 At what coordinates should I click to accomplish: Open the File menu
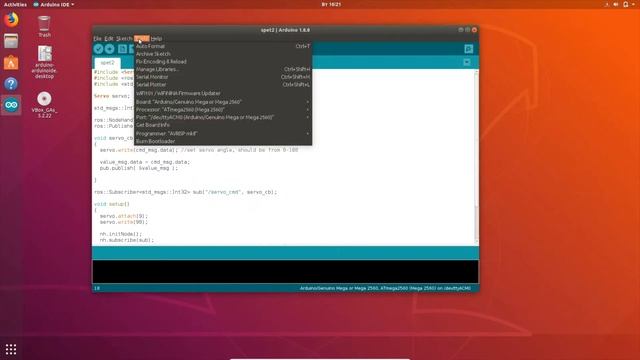pyautogui.click(x=98, y=39)
